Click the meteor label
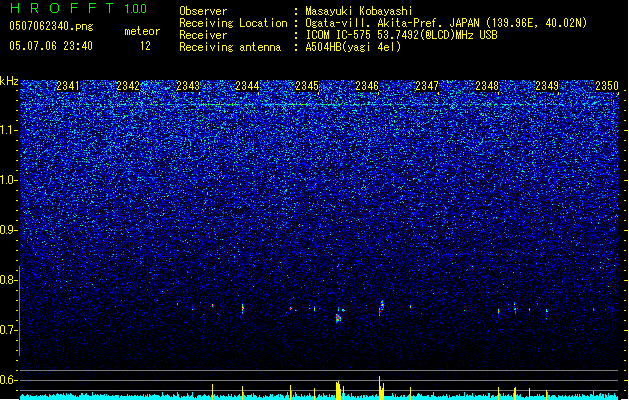This screenshot has height=400, width=629. point(142,31)
